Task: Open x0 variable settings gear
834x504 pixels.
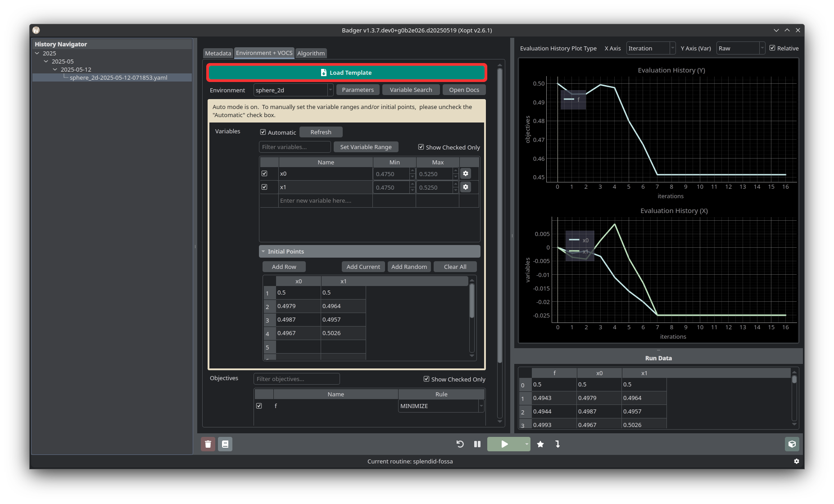Action: 466,173
